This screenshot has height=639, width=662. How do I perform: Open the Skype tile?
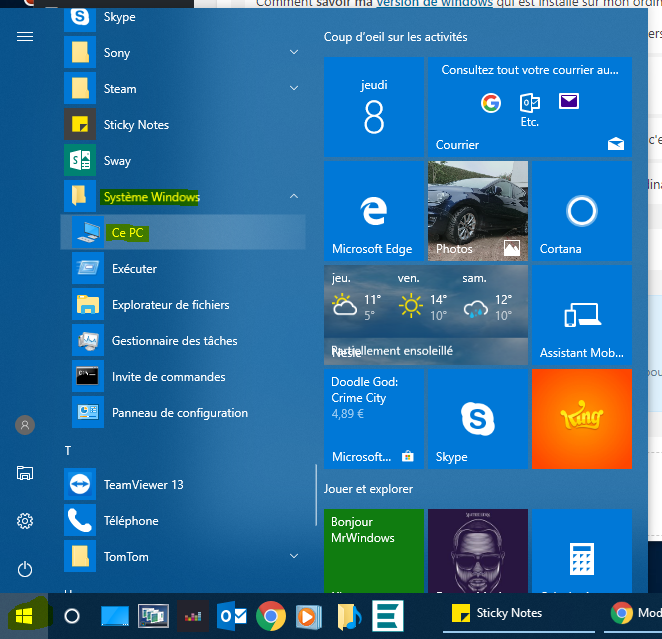[478, 419]
